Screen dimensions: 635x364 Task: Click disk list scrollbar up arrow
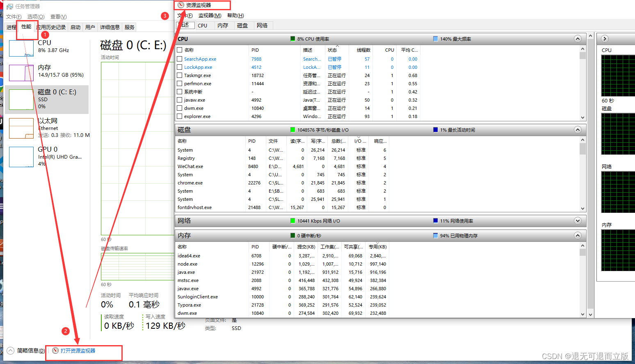582,140
